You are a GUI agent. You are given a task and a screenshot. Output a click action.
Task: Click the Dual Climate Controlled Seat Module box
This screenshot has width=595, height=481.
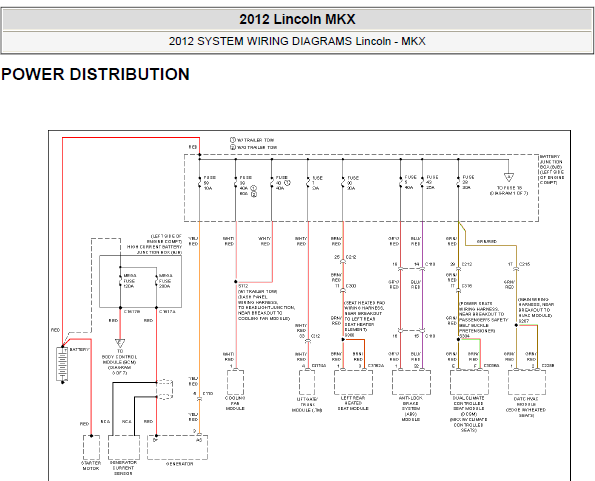[469, 382]
